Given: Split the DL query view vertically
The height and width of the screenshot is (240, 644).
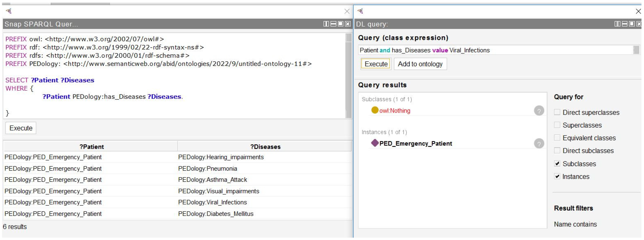Looking at the screenshot, I should pyautogui.click(x=617, y=24).
